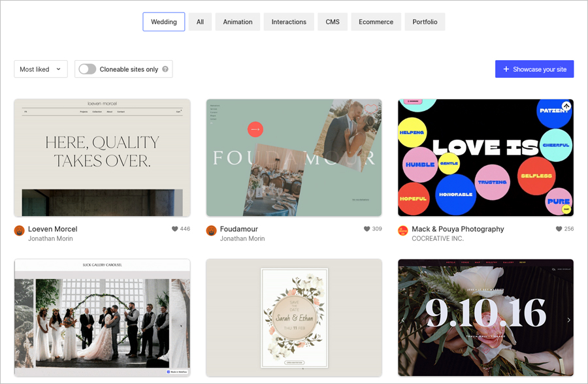Open the Foudamour title link
Screen dimensions: 588x384
[238, 229]
